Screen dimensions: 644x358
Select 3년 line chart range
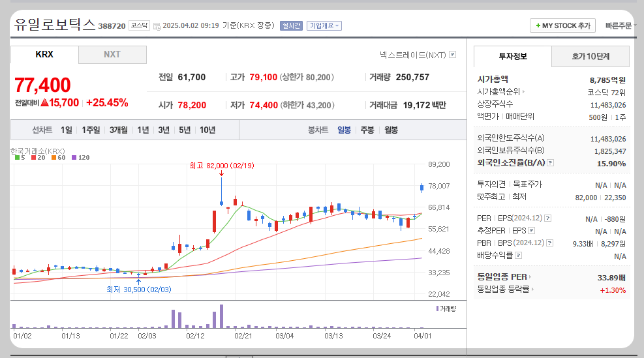coord(164,130)
